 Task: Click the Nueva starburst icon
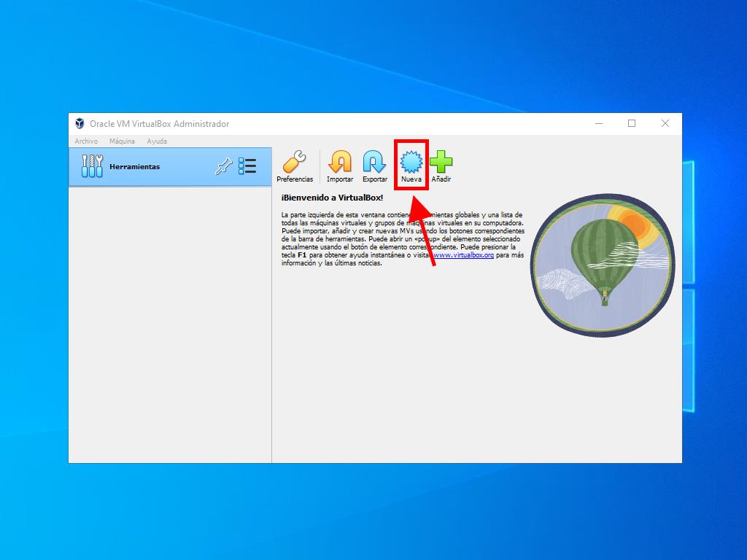[411, 162]
